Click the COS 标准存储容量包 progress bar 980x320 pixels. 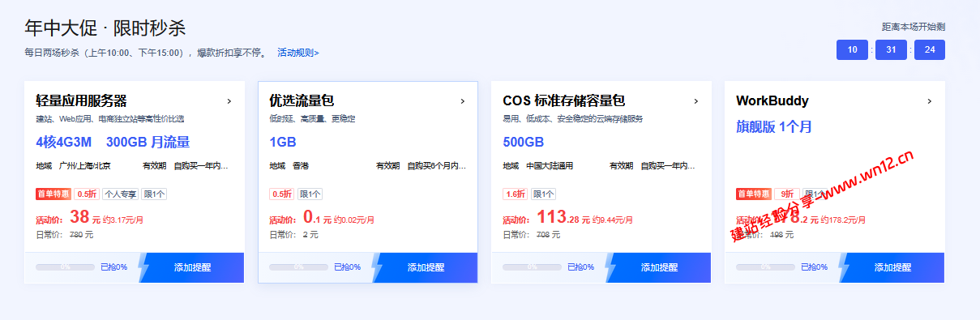(532, 267)
